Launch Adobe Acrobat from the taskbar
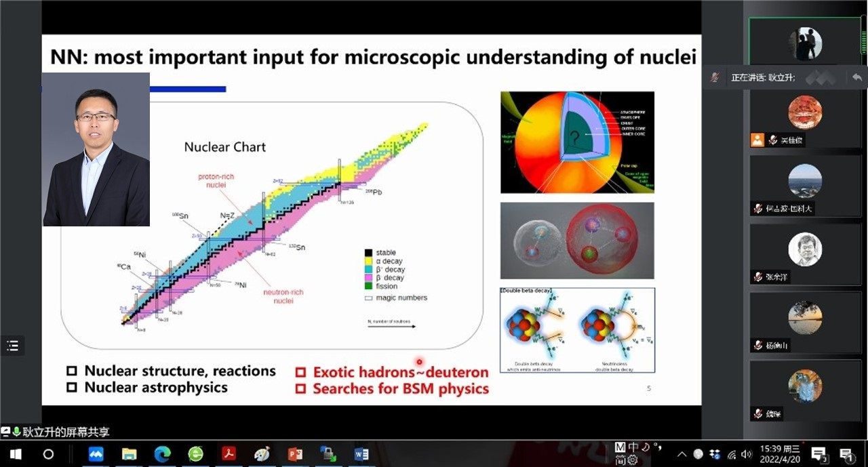The height and width of the screenshot is (467, 868). (x=229, y=454)
